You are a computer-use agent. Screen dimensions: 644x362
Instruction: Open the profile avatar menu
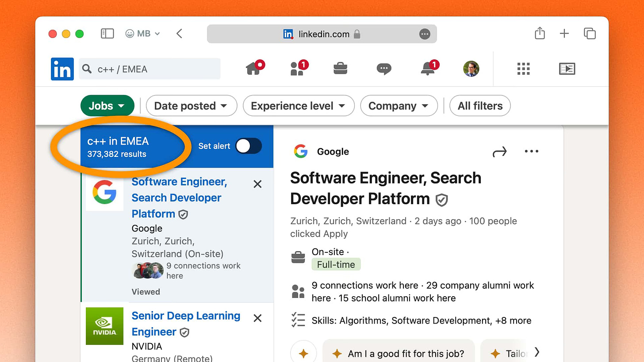tap(471, 69)
